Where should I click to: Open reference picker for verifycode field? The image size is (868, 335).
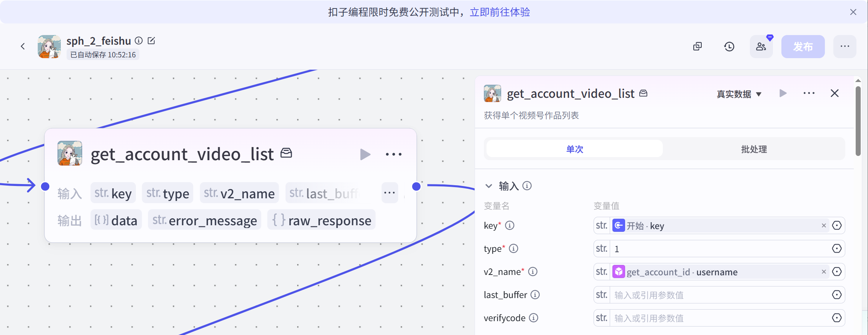coord(837,318)
